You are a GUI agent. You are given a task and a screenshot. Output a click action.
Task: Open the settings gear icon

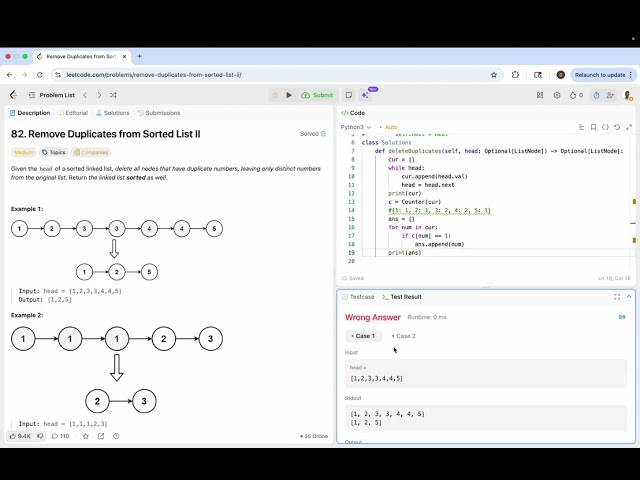click(557, 95)
